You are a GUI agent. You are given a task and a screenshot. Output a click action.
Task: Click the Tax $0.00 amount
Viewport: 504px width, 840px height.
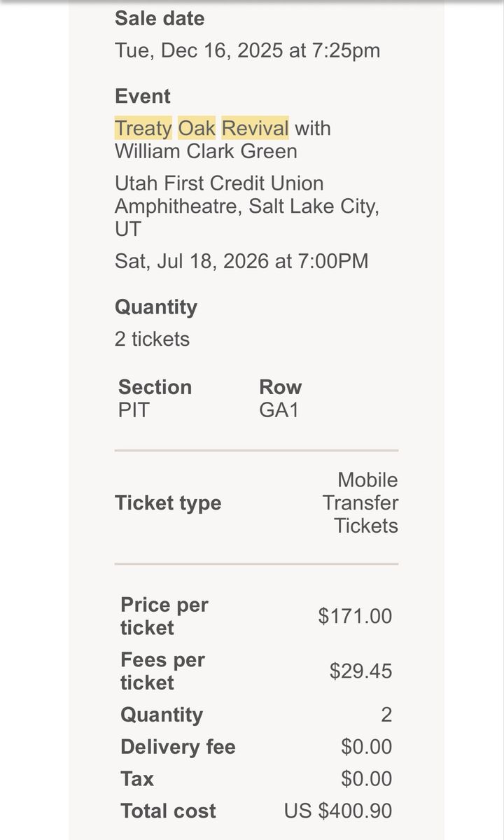click(367, 779)
